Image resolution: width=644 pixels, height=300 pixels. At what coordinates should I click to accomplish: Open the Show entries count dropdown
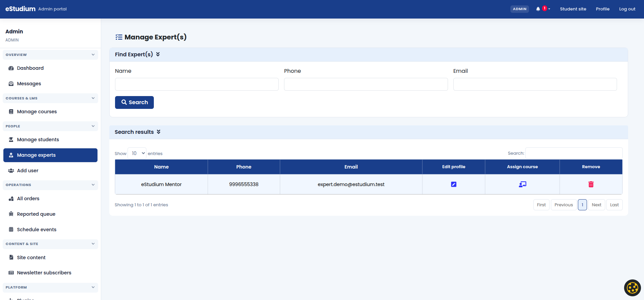[x=137, y=153]
